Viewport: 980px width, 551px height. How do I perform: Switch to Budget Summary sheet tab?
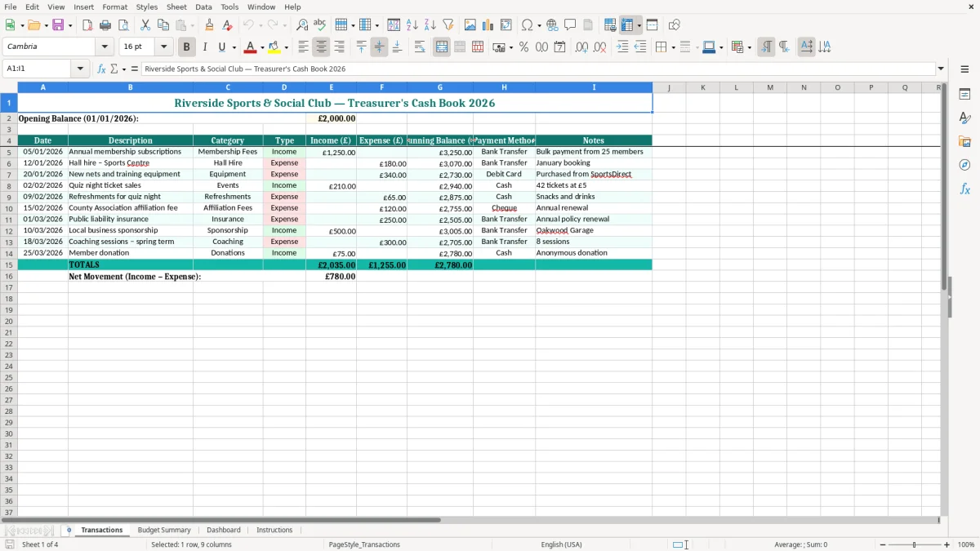point(164,530)
